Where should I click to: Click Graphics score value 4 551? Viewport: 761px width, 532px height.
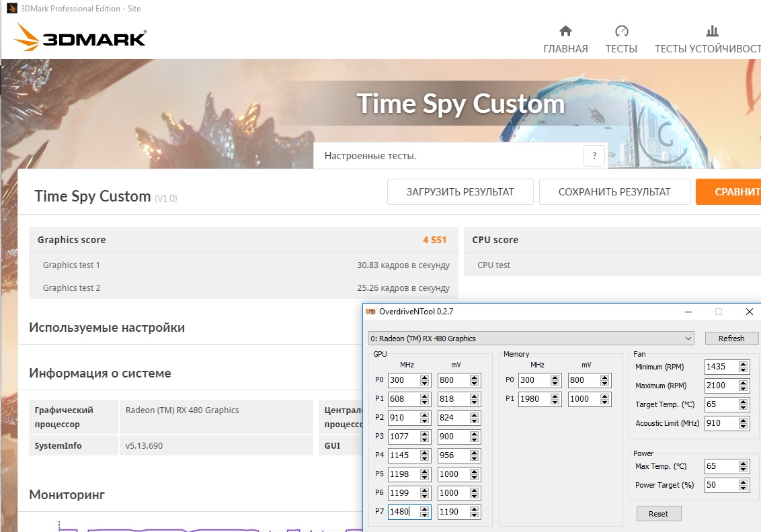click(434, 240)
